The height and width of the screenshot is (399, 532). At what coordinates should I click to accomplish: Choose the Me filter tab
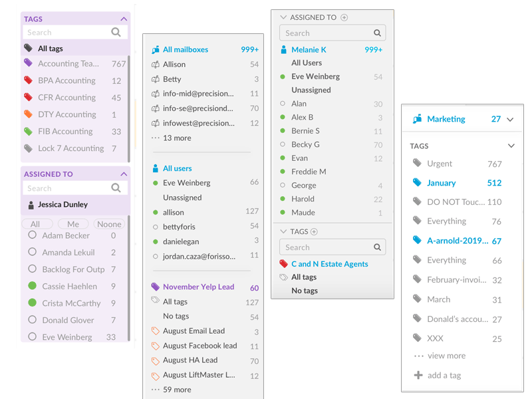click(73, 224)
